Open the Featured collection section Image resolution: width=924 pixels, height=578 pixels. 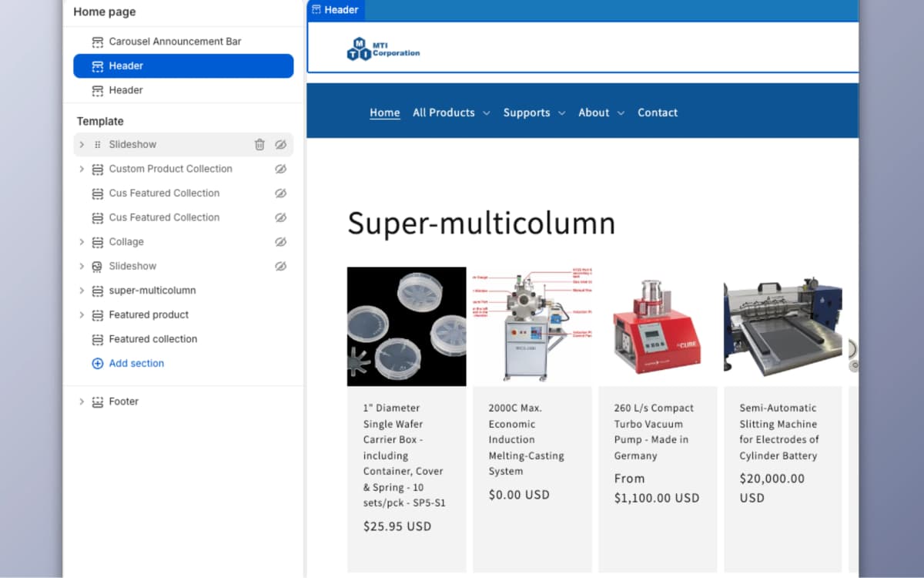click(x=152, y=339)
